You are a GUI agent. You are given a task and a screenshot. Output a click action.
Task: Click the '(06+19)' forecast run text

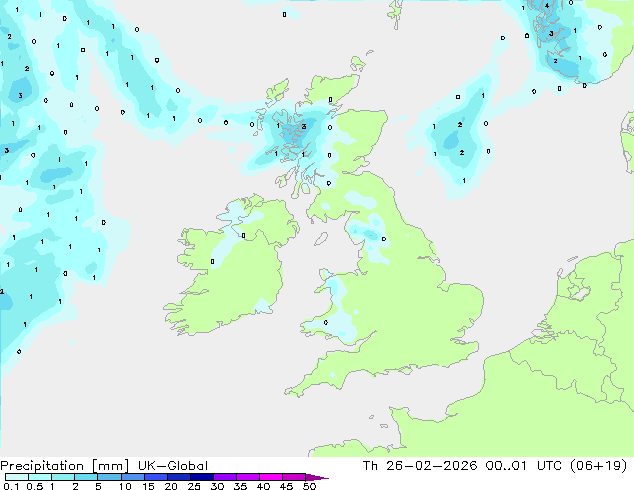[x=598, y=466]
